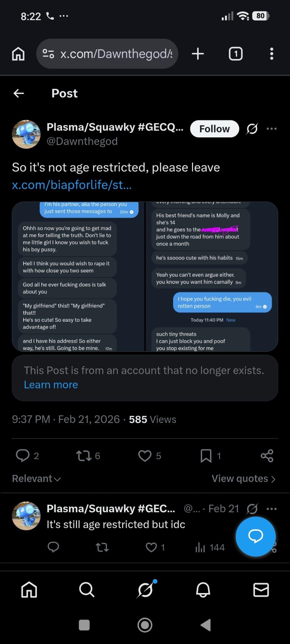The width and height of the screenshot is (290, 644).
Task: Follow Plasma/Squawky account
Action: [214, 129]
